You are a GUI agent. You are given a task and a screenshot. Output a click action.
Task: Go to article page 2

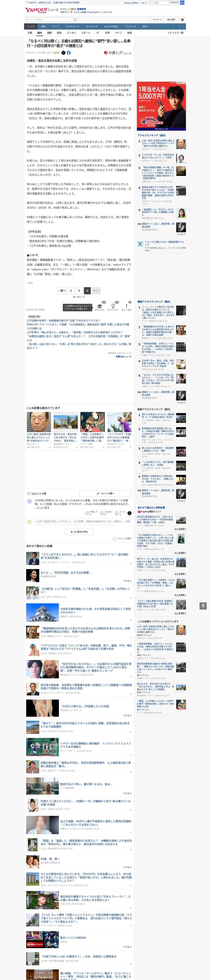(79, 291)
